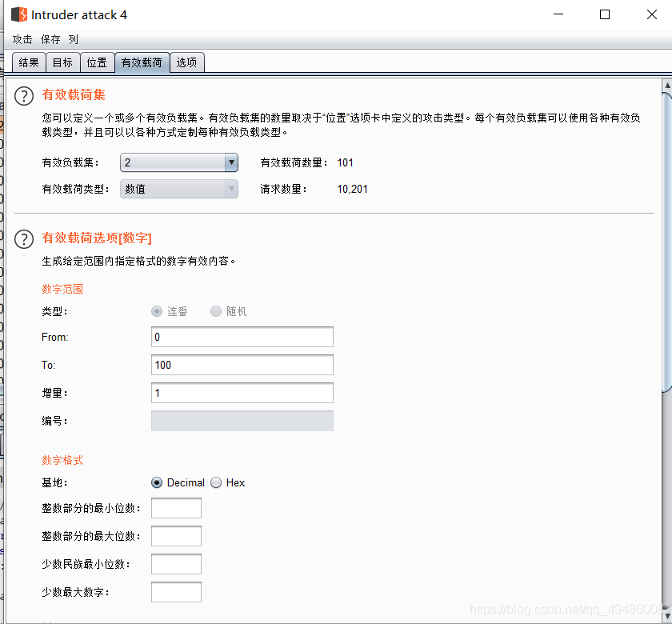
Task: Click the 有效载荷集 section title
Action: [x=74, y=94]
